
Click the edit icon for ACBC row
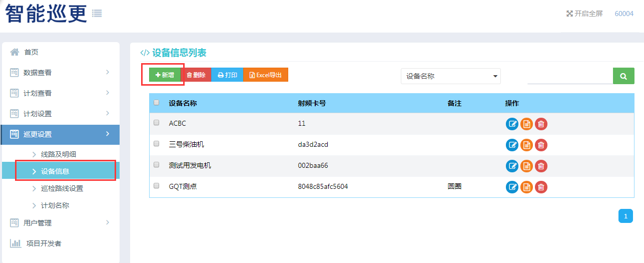512,124
